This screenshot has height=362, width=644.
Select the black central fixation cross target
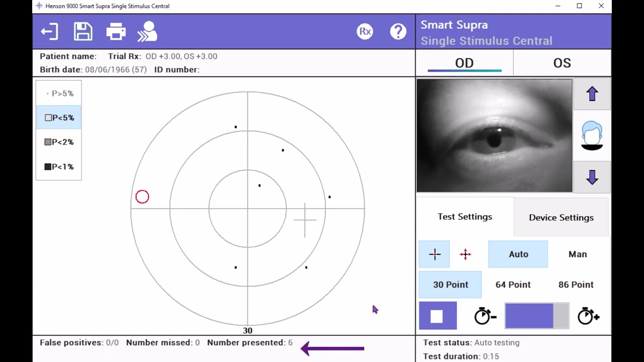click(435, 254)
